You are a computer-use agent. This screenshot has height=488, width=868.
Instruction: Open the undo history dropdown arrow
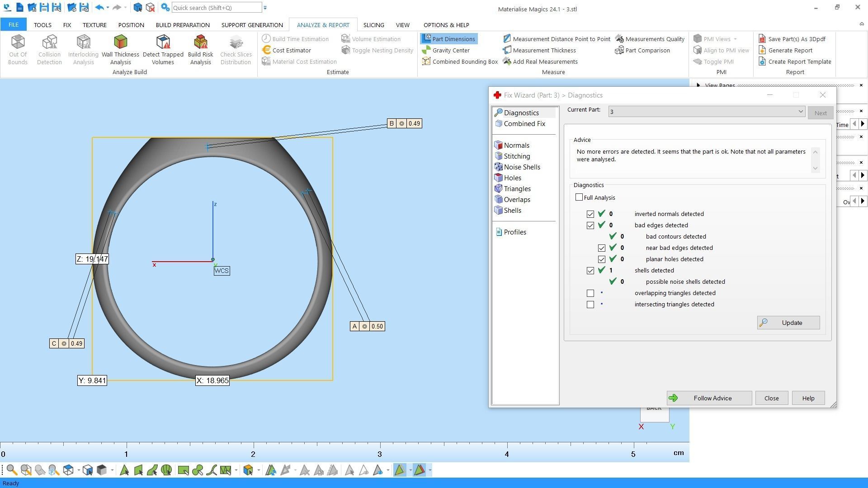(x=108, y=8)
